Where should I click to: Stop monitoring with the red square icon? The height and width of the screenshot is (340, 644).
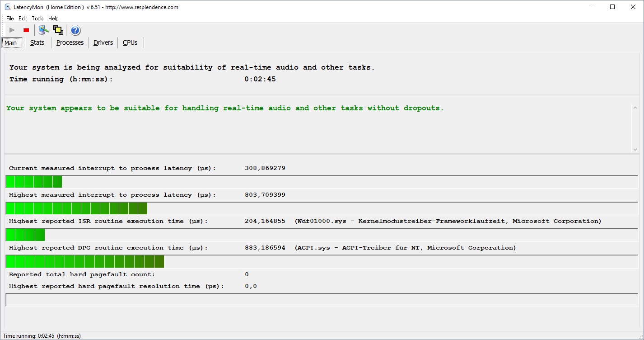click(26, 30)
